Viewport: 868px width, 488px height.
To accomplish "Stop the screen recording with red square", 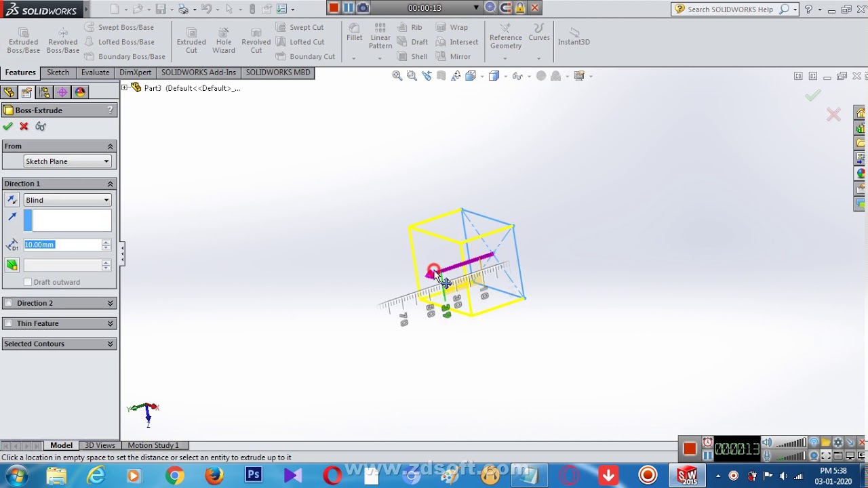I will [x=333, y=8].
